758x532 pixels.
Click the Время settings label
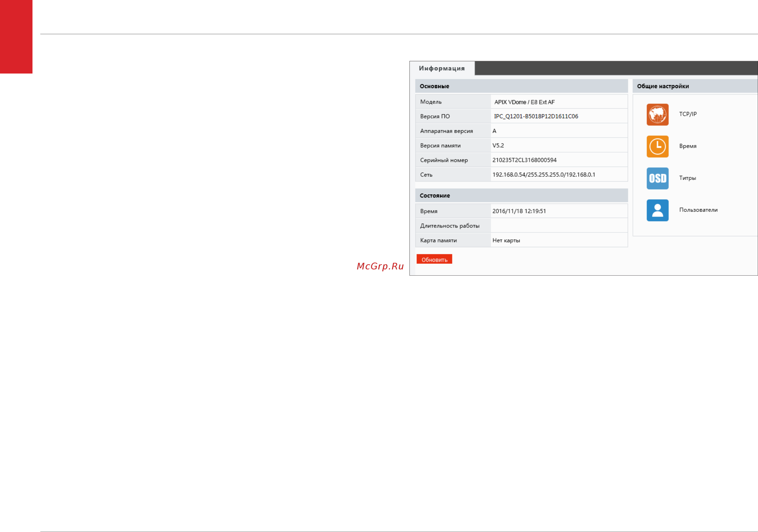click(688, 146)
